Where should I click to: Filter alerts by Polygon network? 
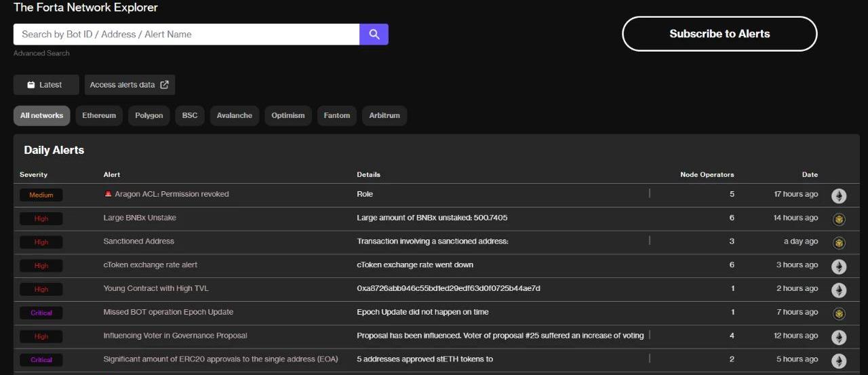(149, 115)
